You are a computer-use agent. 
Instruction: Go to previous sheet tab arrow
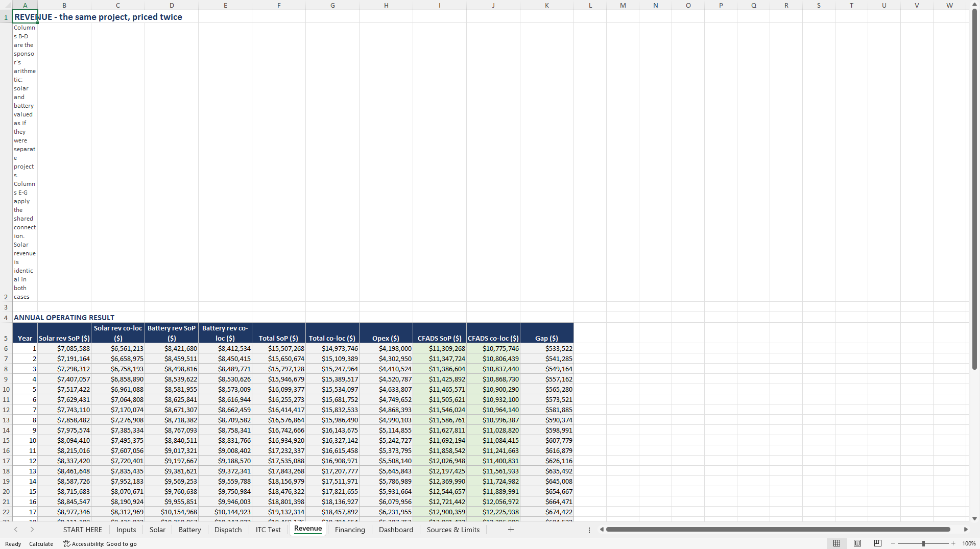[16, 530]
